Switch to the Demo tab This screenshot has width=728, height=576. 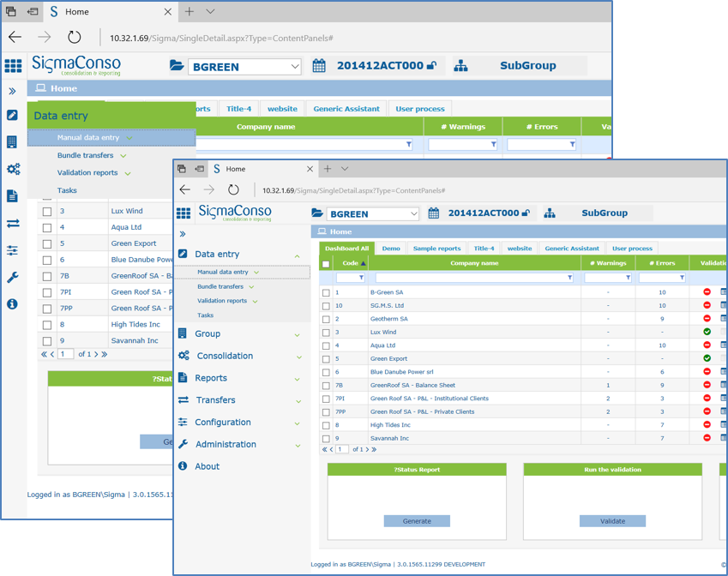pyautogui.click(x=390, y=248)
